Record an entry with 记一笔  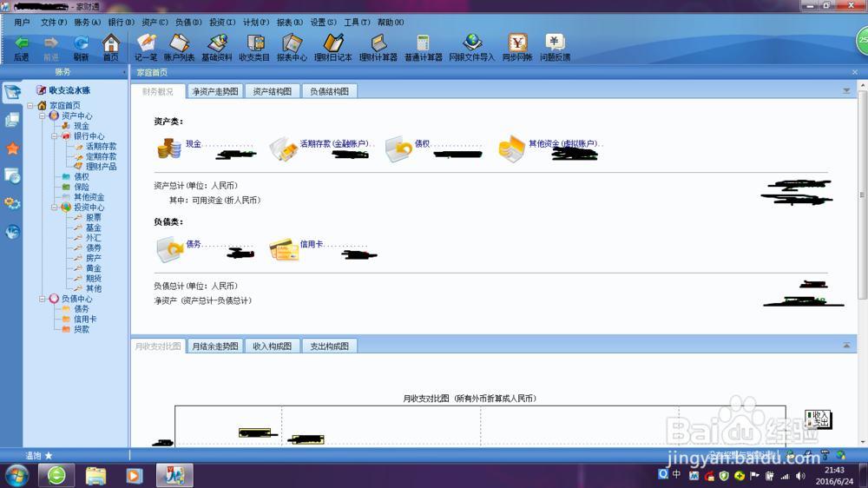click(146, 48)
